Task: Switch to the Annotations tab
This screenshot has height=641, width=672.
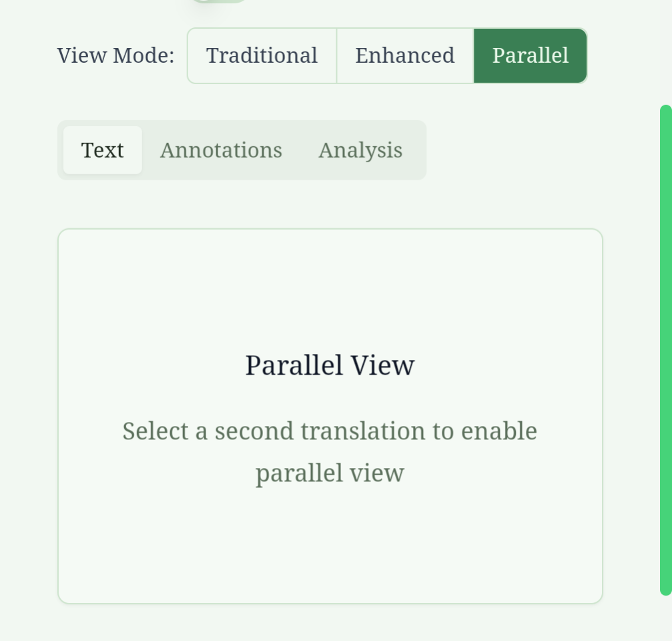Action: (221, 150)
